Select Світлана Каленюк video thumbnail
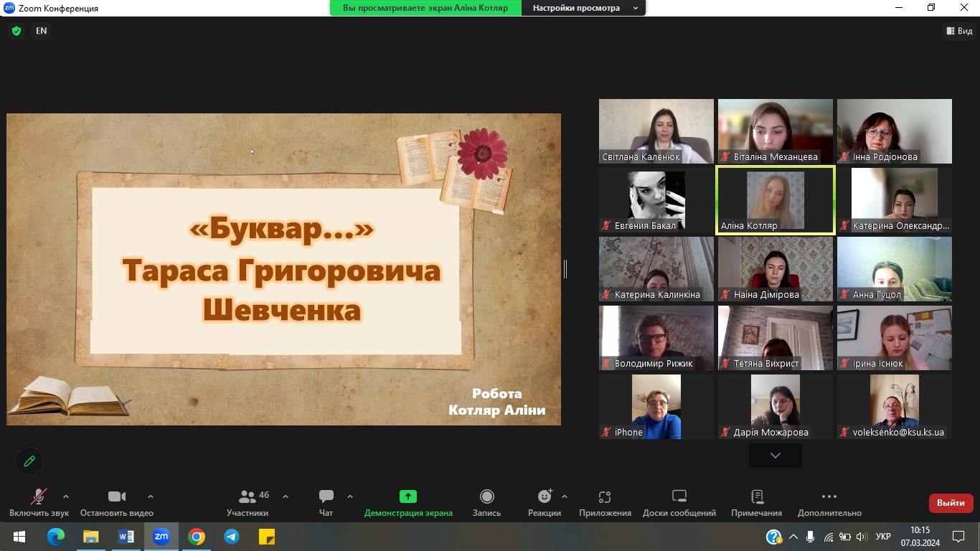 [x=656, y=131]
